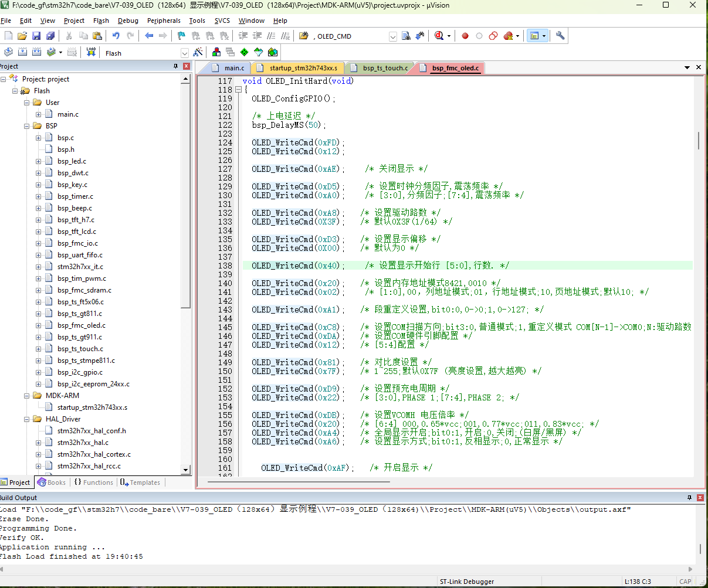Viewport: 708px width, 588px height.
Task: Close the Build Output panel
Action: coord(700,498)
